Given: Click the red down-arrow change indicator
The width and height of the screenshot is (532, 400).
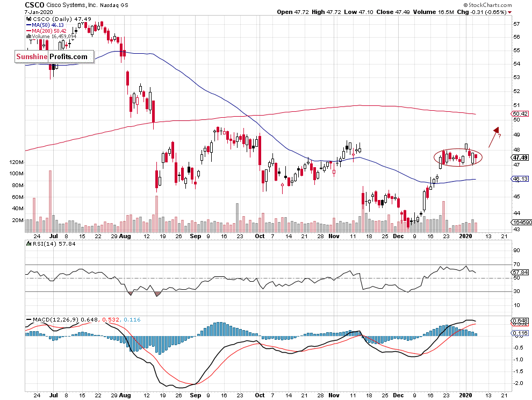Looking at the screenshot, I should 509,12.
